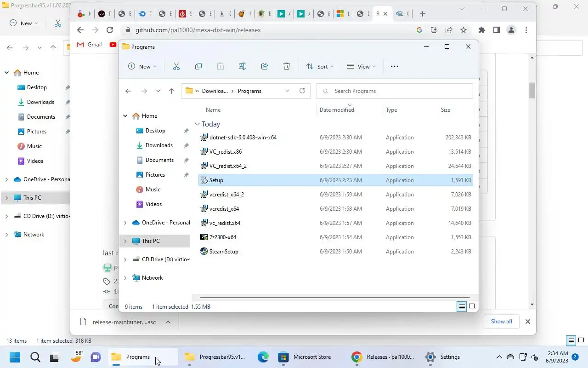The height and width of the screenshot is (368, 588).
Task: Open Chrome profile avatar
Action: coord(511,30)
